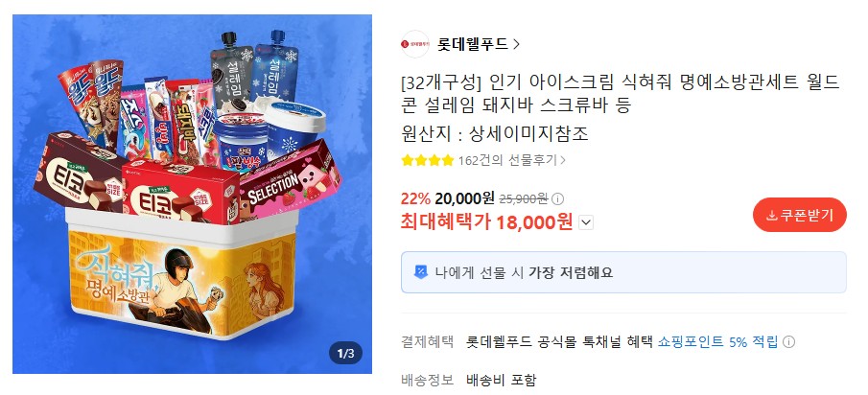Viewport: 868px width, 395px height.
Task: Click the 쿠폰받기 coupon button
Action: (799, 215)
